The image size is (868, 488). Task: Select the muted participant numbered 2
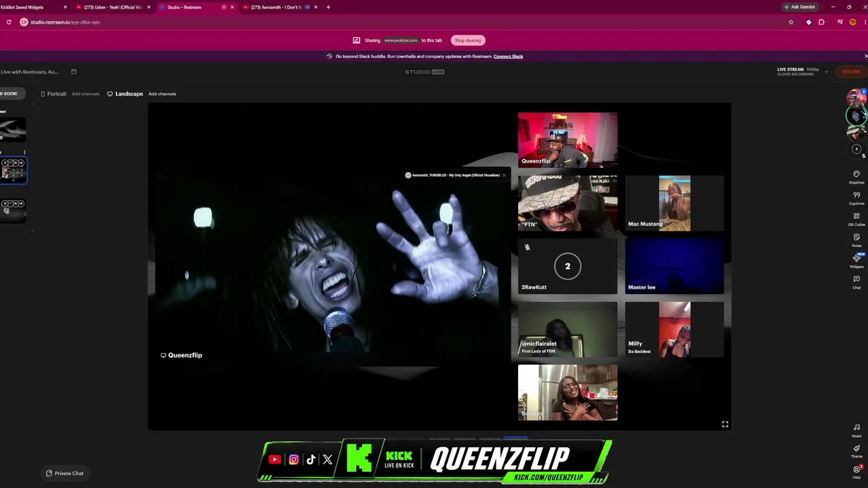coord(856,149)
